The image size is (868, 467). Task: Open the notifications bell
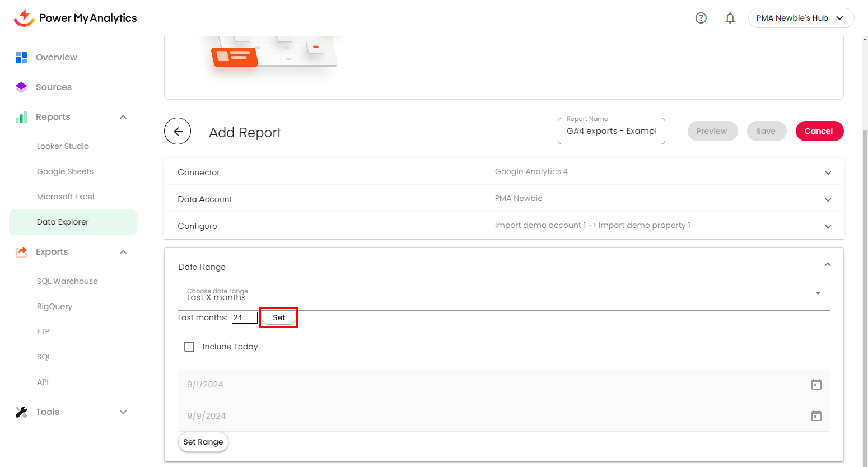point(730,18)
